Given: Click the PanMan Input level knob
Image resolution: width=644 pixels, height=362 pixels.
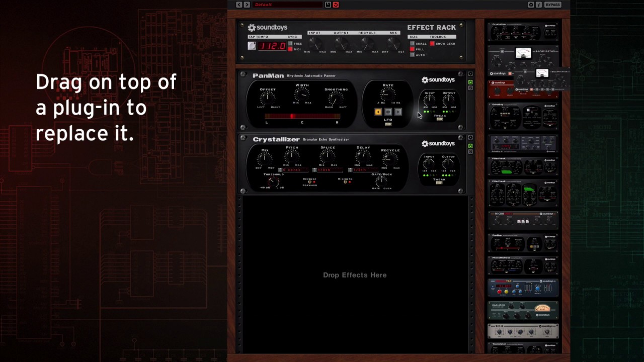Looking at the screenshot, I should 429,100.
